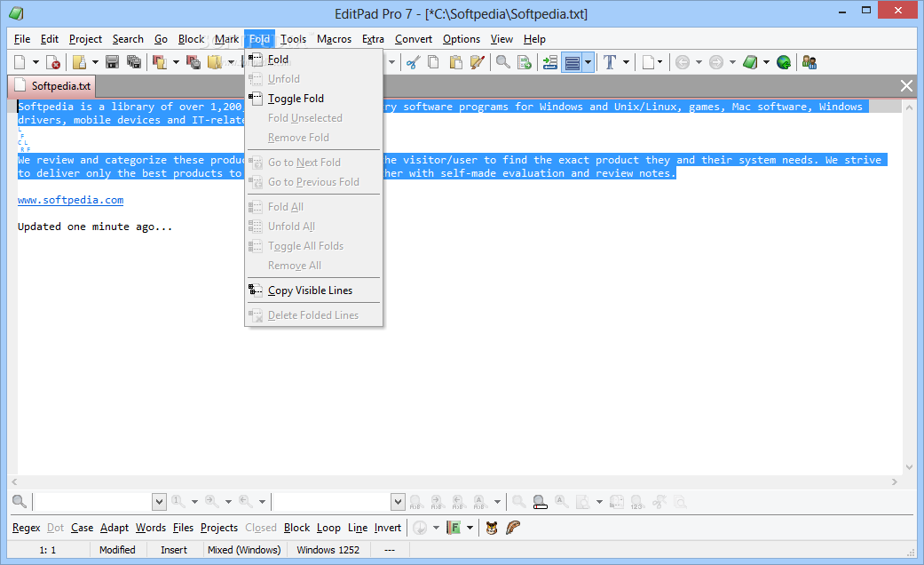Click the Cut scissors icon
924x565 pixels.
coord(413,62)
